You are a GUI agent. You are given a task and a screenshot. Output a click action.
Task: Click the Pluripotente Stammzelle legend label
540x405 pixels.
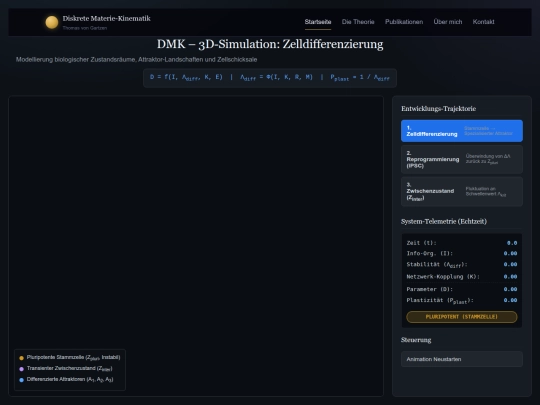pyautogui.click(x=73, y=357)
